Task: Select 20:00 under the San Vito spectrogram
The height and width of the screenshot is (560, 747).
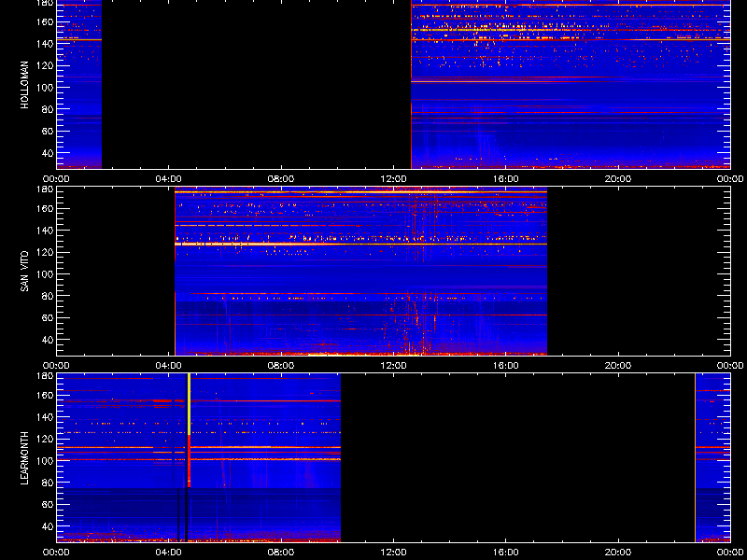Action: pos(618,366)
